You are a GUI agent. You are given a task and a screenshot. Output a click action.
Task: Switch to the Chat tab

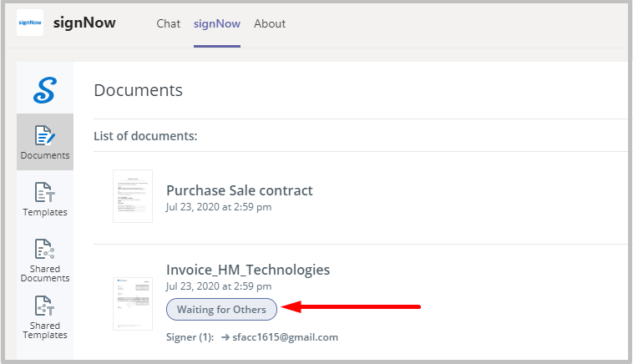(169, 24)
